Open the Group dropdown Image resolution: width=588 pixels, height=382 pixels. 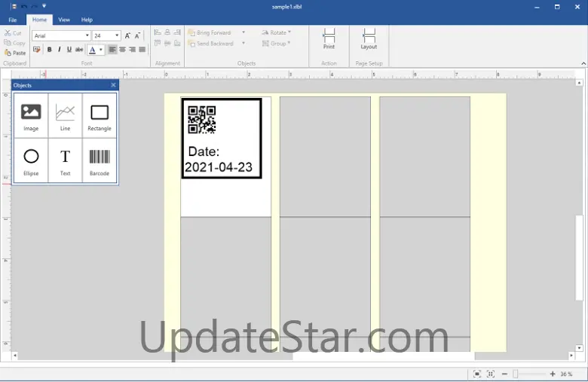tap(277, 44)
